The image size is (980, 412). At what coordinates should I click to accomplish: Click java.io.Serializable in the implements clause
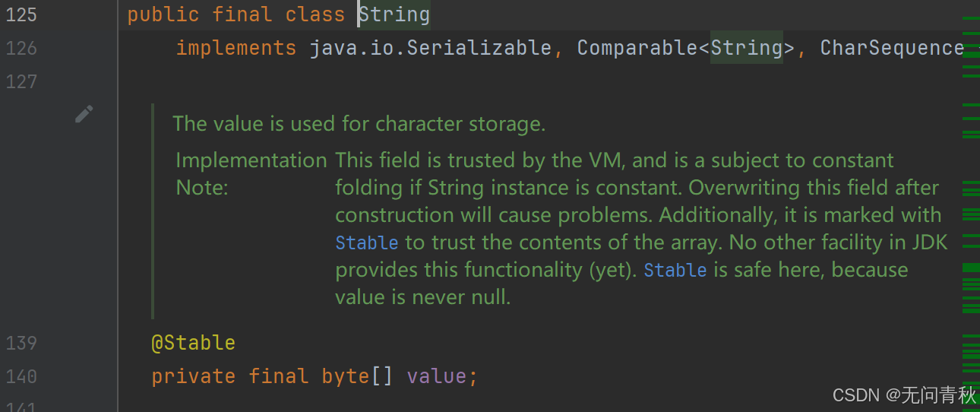(x=430, y=48)
